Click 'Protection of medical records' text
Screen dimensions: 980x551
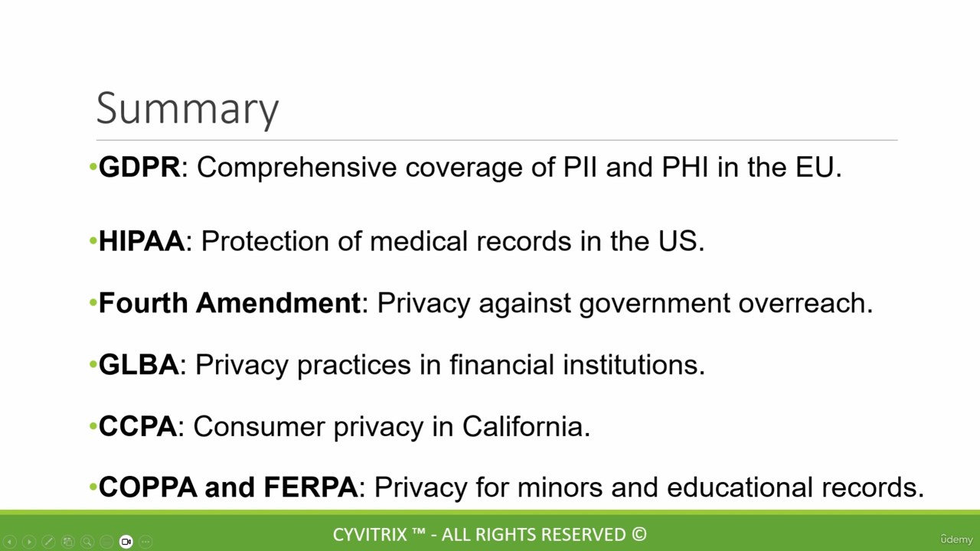coord(387,241)
